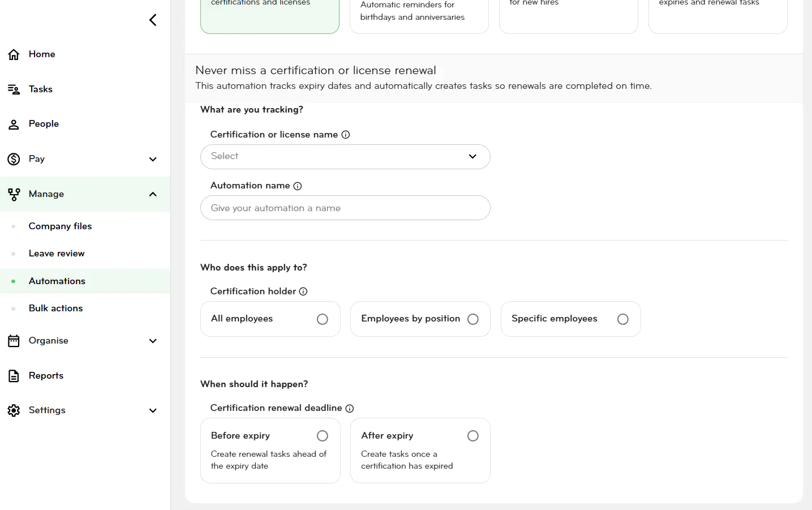Image resolution: width=812 pixels, height=510 pixels.
Task: Collapse the Manage menu chevron
Action: click(153, 194)
